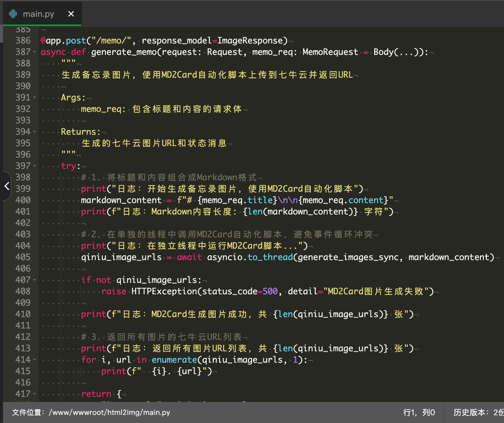This screenshot has height=423, width=504.
Task: Close the main.py tab
Action: tap(70, 13)
